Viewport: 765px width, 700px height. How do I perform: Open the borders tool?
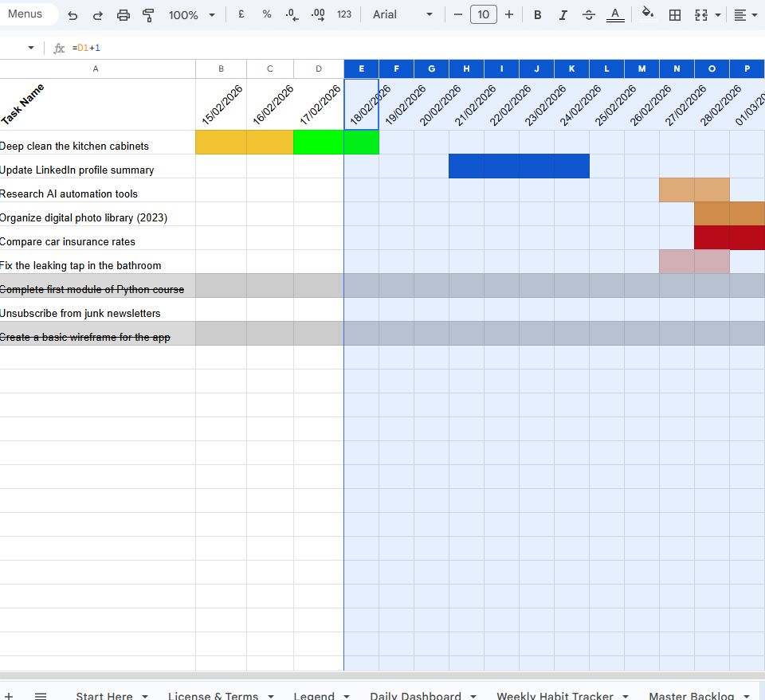[674, 14]
